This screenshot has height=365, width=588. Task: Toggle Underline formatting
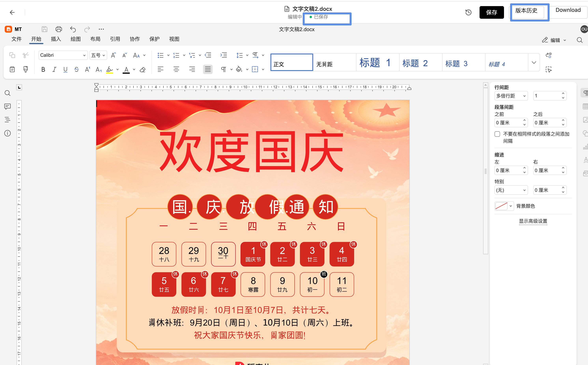[65, 70]
